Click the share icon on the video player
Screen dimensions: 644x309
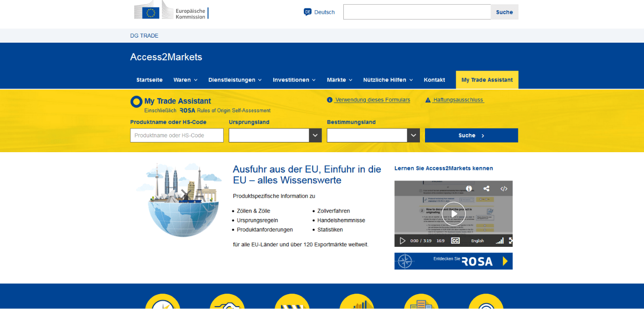tap(486, 188)
